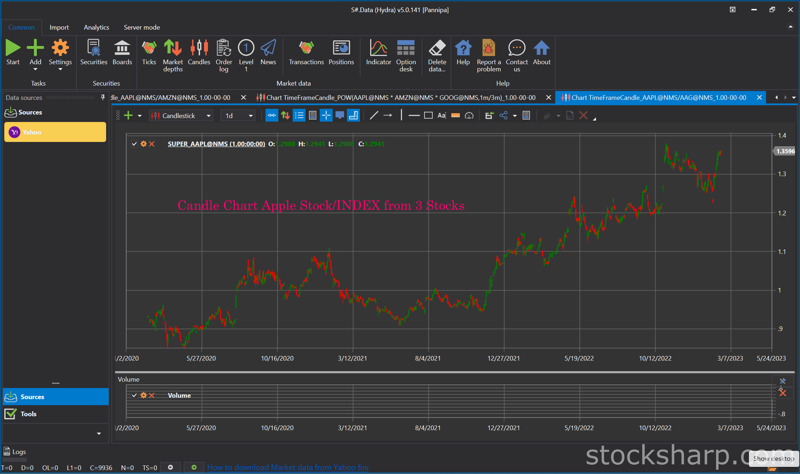Switch to the Analytics ribbon tab
800x474 pixels.
[x=96, y=28]
